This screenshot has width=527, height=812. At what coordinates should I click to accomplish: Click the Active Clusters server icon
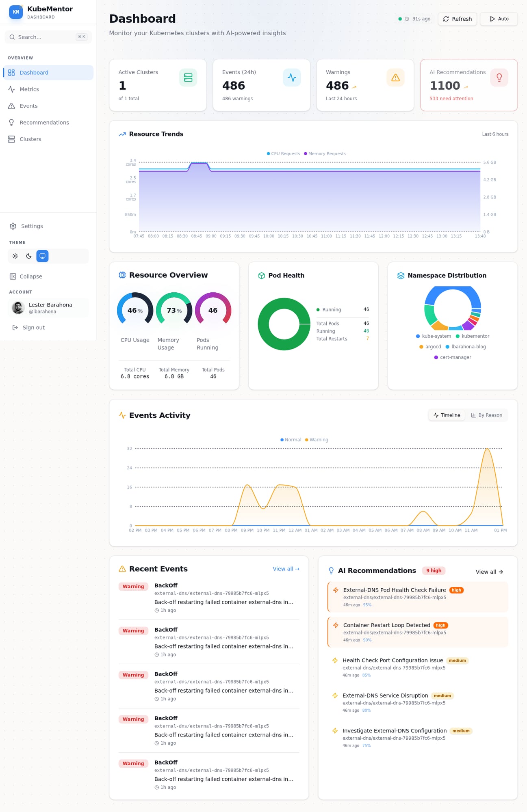click(x=188, y=78)
